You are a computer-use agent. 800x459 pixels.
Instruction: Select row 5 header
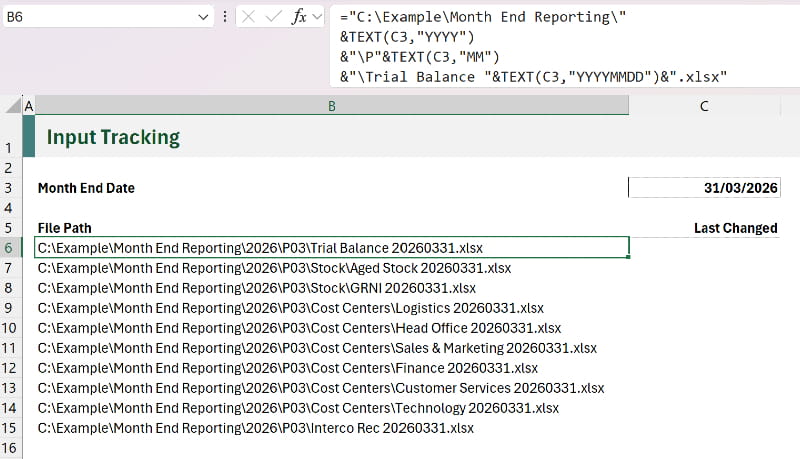click(10, 227)
